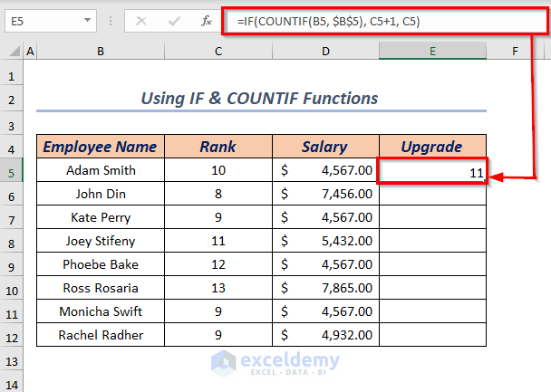Select row 2 header
Screen dimensions: 551x392
pos(12,100)
